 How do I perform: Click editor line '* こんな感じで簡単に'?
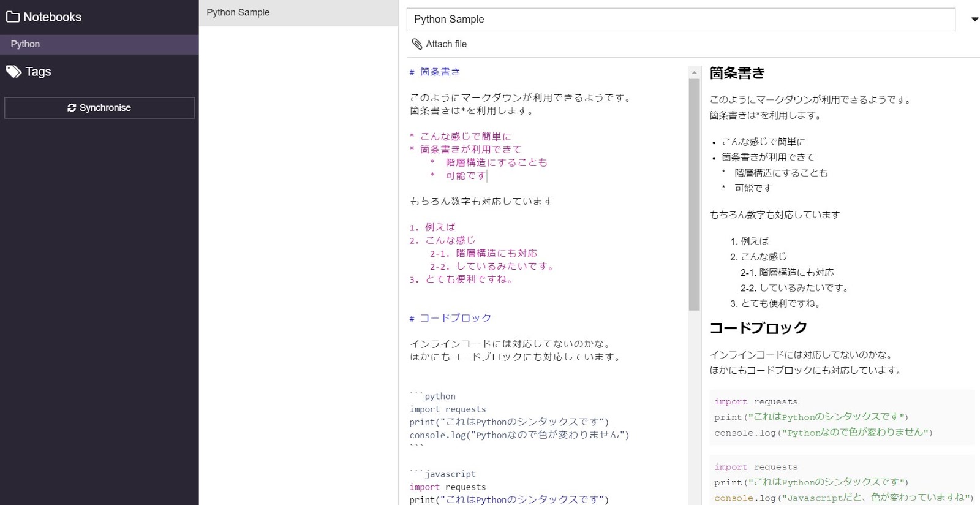(460, 137)
